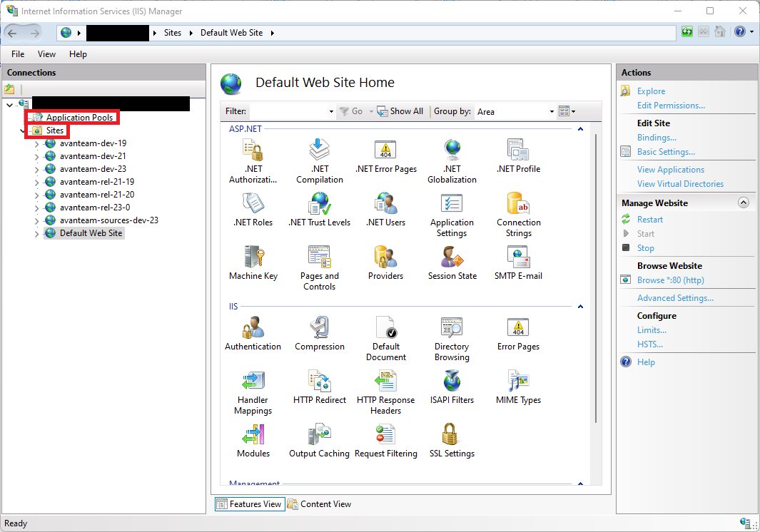Open the MIME Types feature

(x=518, y=382)
